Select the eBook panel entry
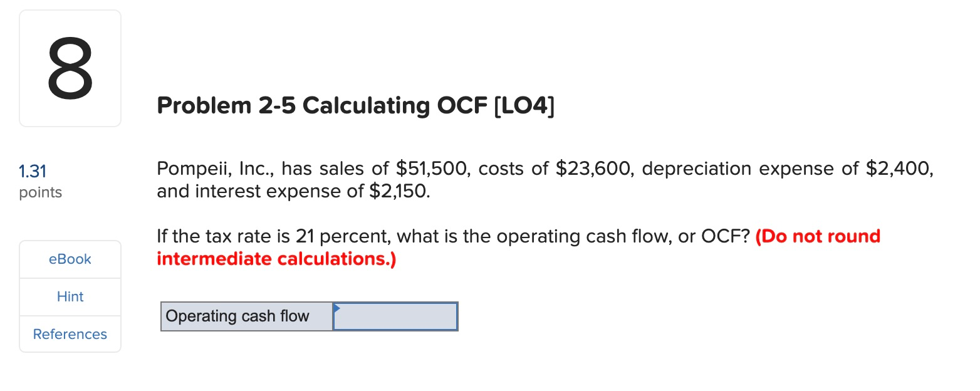Viewport: 980px width, 391px height. [x=70, y=259]
